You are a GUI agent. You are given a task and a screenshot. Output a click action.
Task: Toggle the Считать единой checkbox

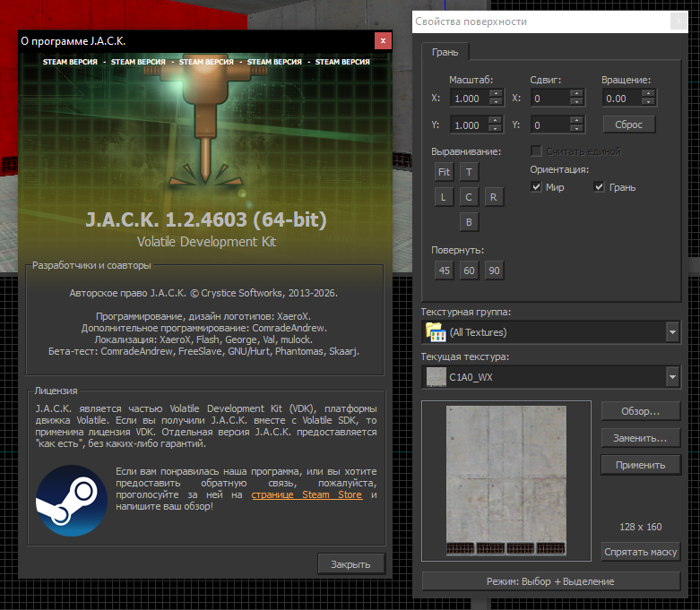pos(536,151)
